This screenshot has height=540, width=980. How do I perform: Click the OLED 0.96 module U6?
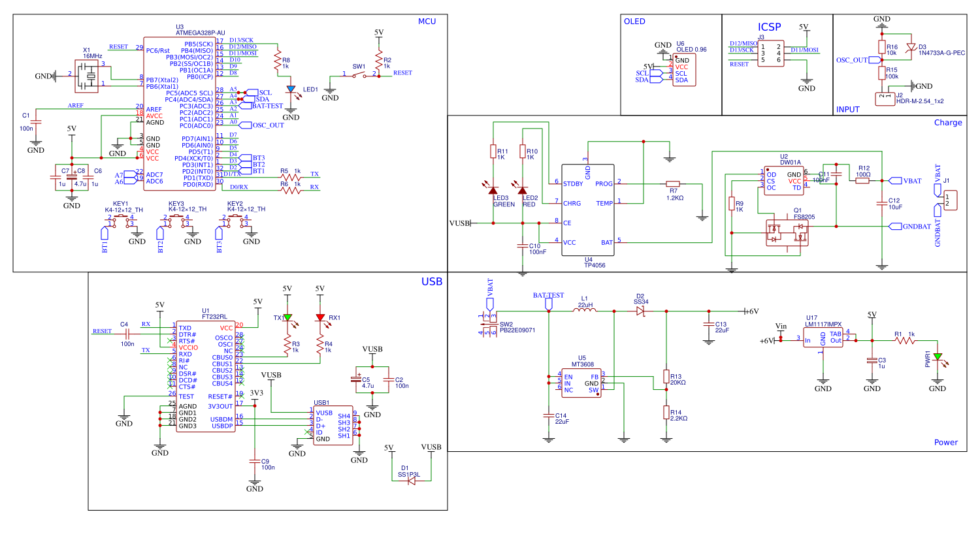click(684, 70)
